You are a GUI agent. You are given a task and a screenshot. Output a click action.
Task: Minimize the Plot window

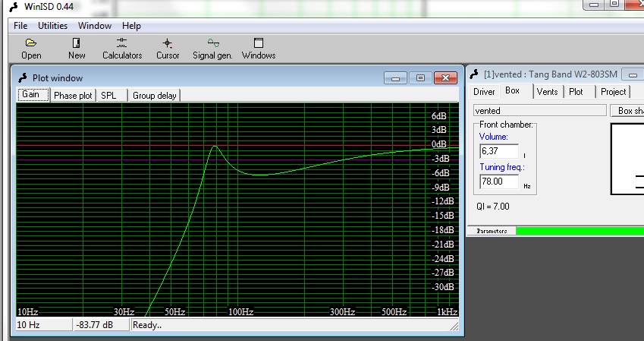coord(395,78)
